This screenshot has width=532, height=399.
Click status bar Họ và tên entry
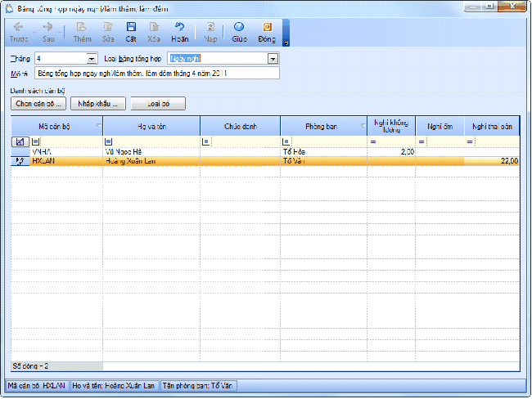point(113,386)
